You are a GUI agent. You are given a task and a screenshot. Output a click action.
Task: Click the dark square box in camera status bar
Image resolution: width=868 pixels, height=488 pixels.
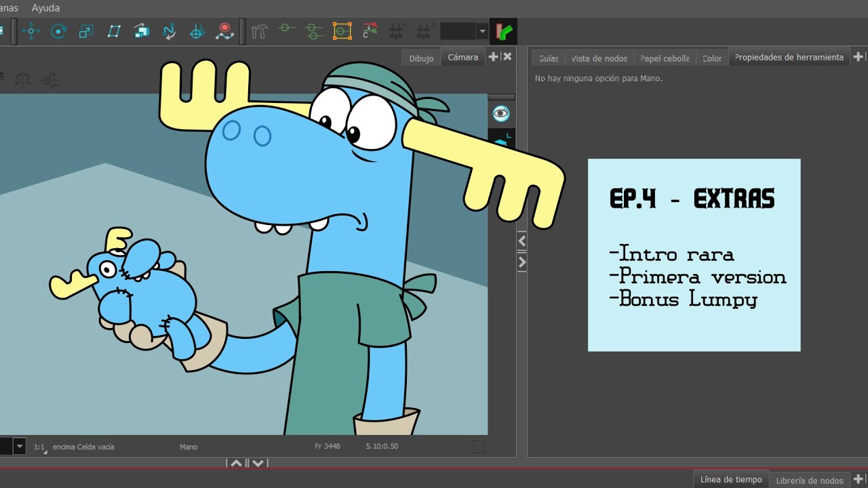tap(477, 446)
